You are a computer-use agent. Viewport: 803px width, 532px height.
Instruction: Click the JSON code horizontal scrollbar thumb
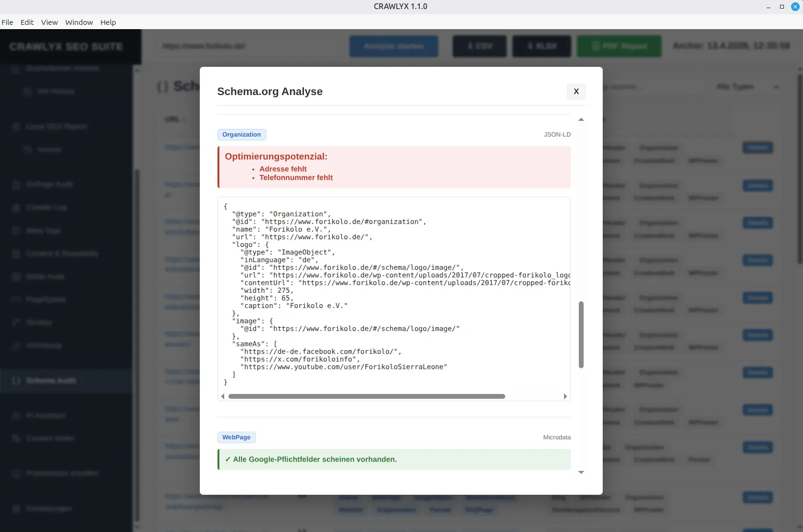[367, 396]
